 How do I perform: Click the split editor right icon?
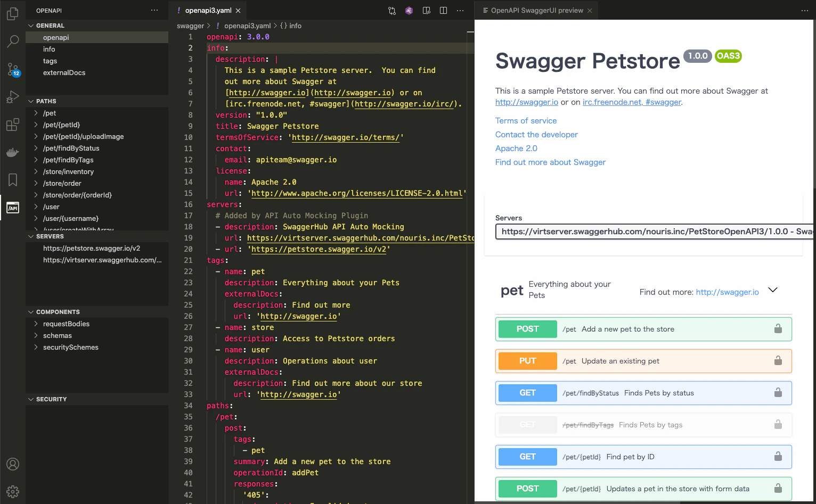click(443, 11)
